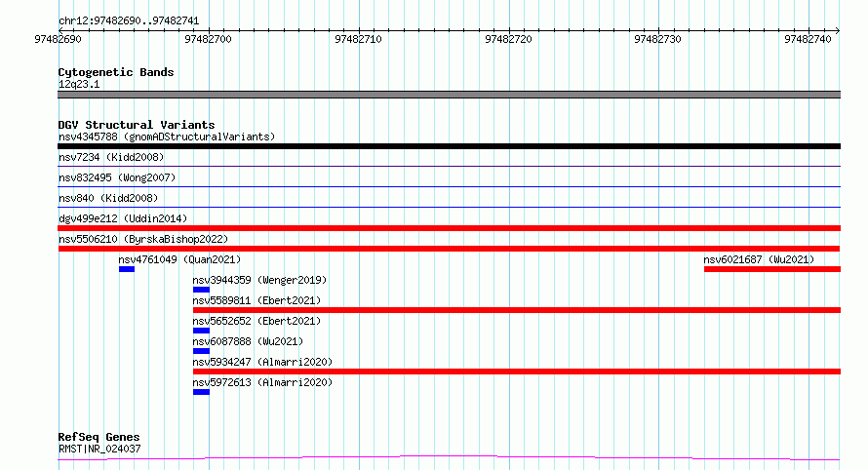Select the red dgv499e212 variant bar
The image size is (868, 470).
coord(449,228)
